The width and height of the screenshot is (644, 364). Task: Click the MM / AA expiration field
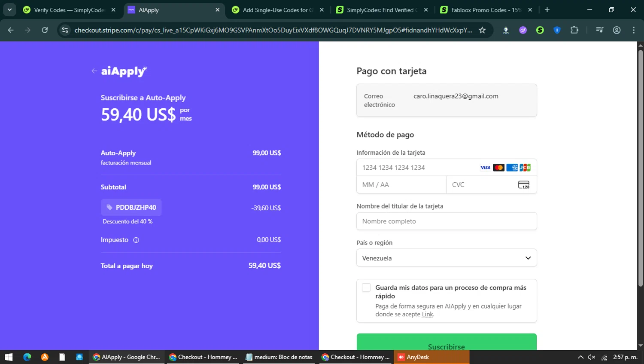[x=401, y=185]
